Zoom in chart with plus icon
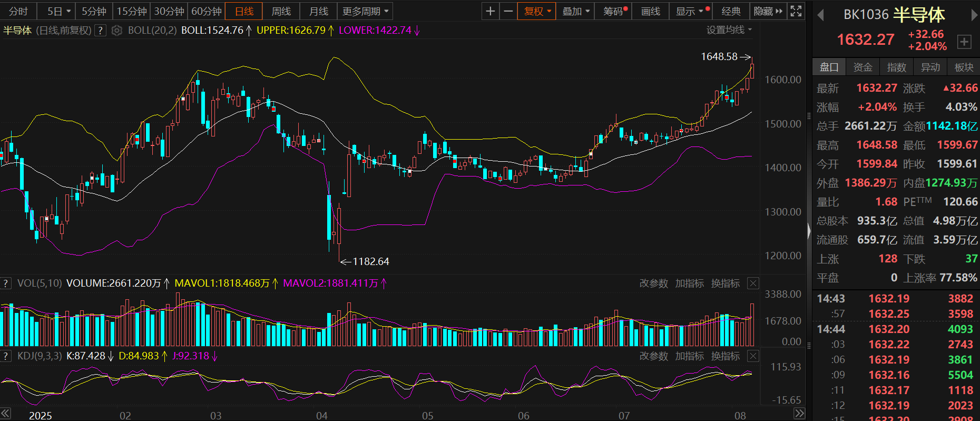Image resolution: width=980 pixels, height=421 pixels. [x=490, y=11]
